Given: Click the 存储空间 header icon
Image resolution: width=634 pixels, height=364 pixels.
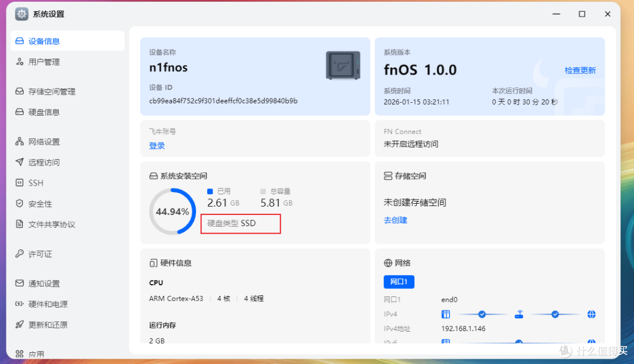Looking at the screenshot, I should [x=388, y=176].
